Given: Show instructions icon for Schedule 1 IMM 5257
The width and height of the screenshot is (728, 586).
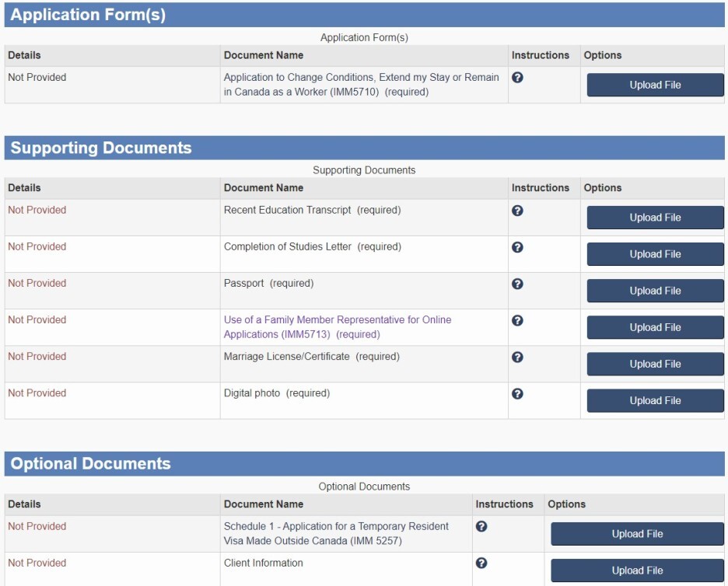Looking at the screenshot, I should pos(481,527).
